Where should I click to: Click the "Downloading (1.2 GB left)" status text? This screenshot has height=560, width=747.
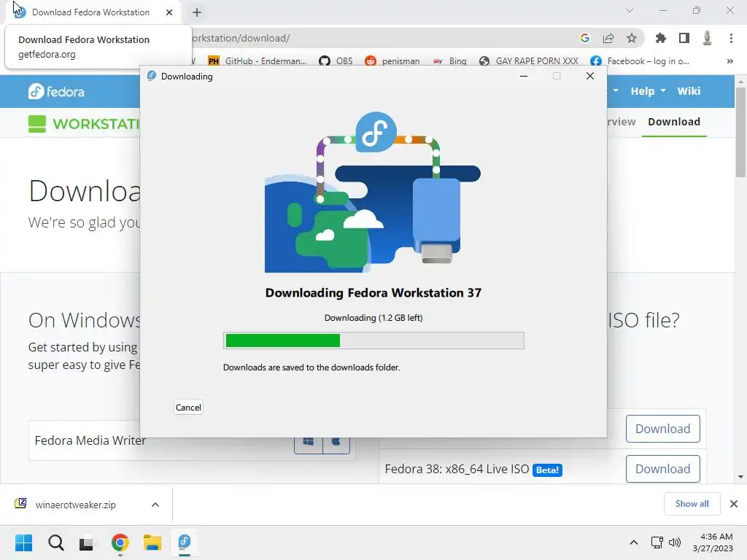(x=373, y=318)
